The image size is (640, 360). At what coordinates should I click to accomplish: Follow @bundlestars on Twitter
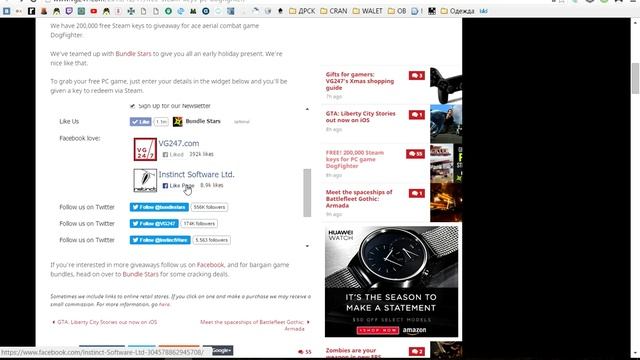159,207
